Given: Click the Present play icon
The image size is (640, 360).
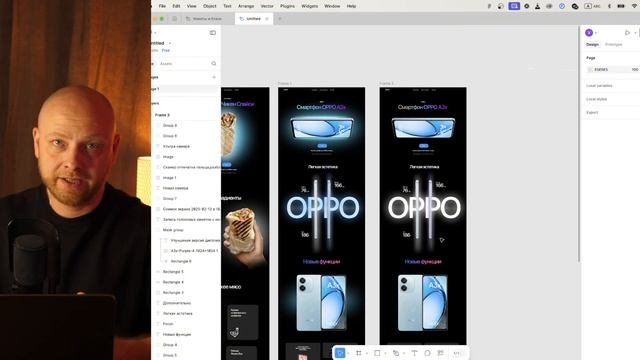Looking at the screenshot, I should (x=627, y=33).
